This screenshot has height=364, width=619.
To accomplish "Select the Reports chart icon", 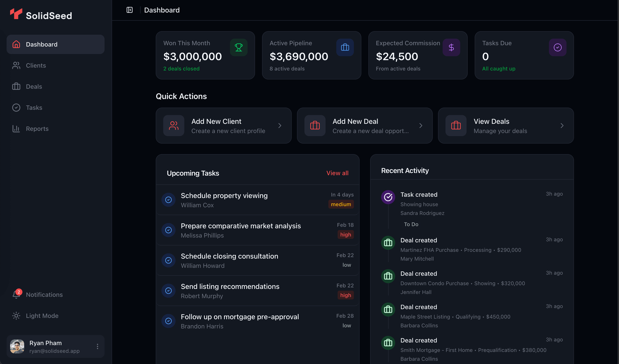I will pyautogui.click(x=16, y=128).
